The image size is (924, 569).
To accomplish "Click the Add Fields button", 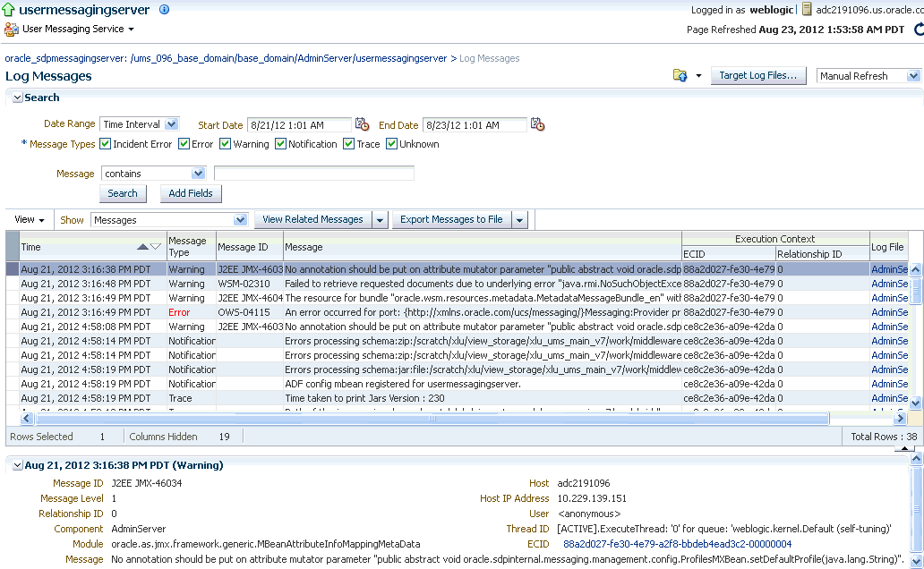I will pyautogui.click(x=191, y=193).
